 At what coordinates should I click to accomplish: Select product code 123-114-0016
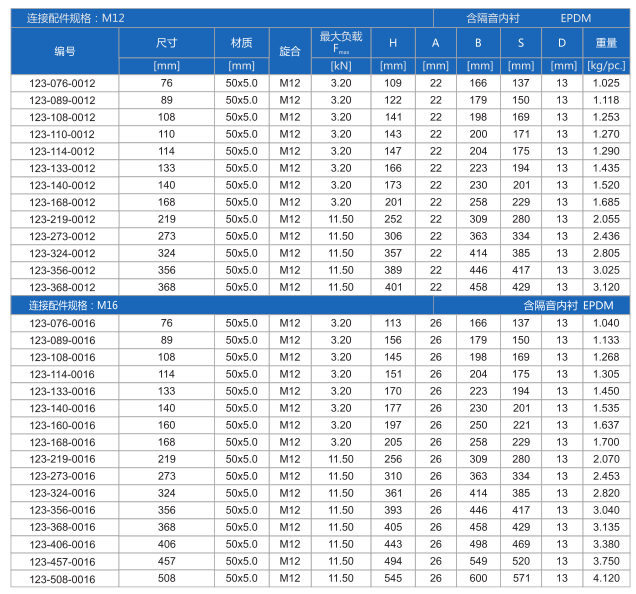62,374
